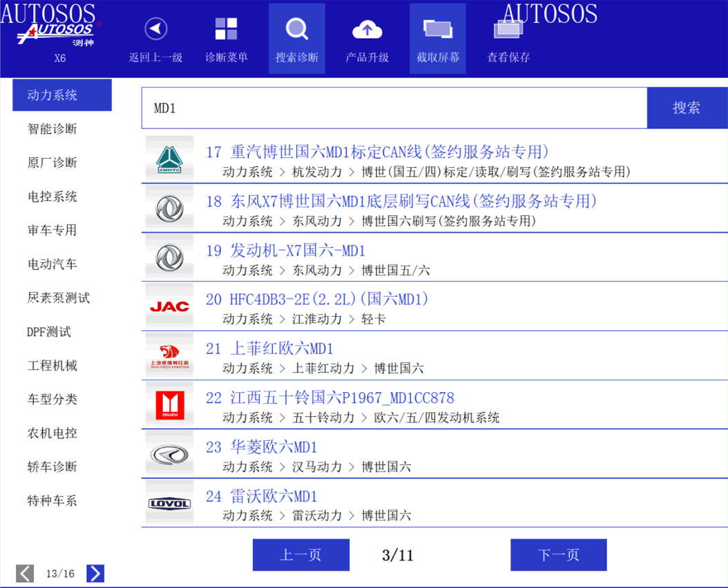The image size is (728, 588).
Task: Click the sidebar page indicator 13/16
Action: click(60, 574)
